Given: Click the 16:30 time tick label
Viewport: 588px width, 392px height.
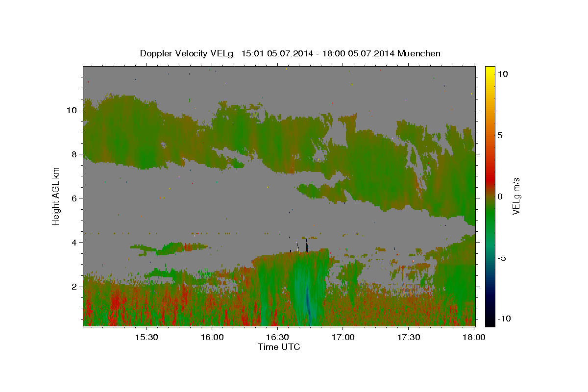Looking at the screenshot, I should click(277, 338).
